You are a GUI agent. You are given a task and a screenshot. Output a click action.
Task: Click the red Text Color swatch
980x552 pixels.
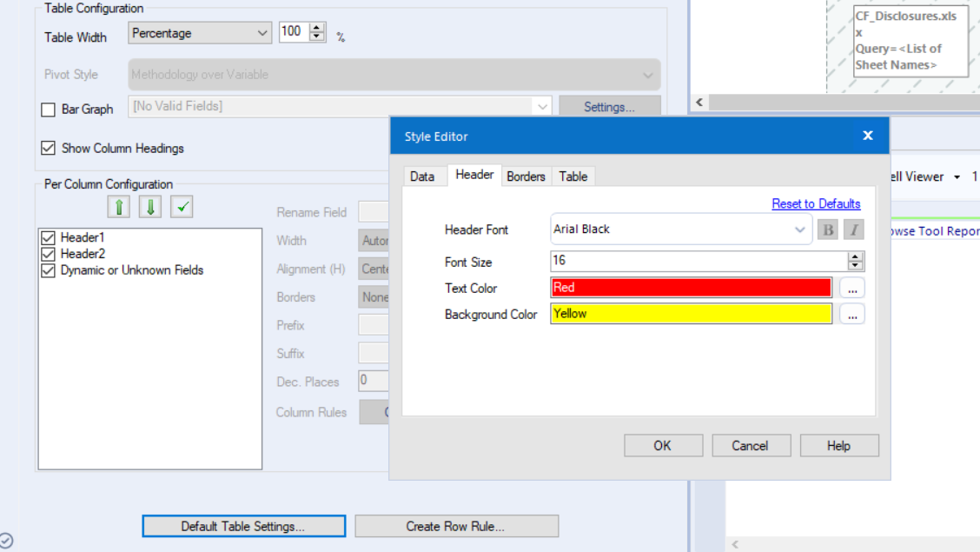point(689,288)
